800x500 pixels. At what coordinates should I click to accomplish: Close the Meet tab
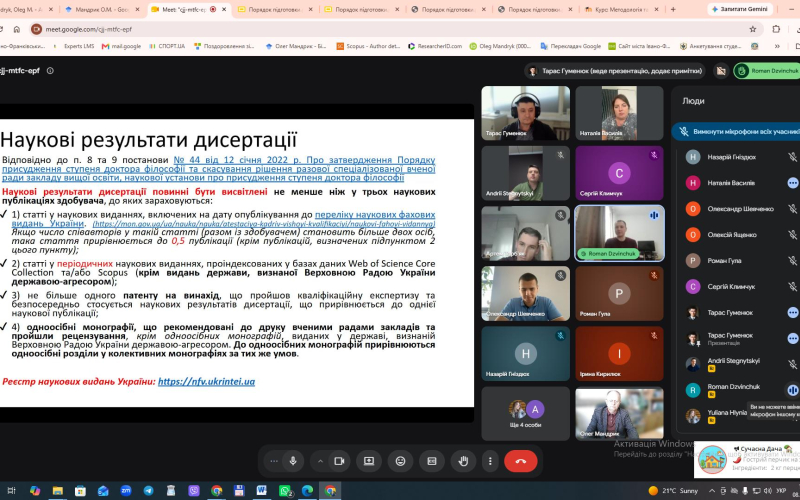tap(225, 9)
